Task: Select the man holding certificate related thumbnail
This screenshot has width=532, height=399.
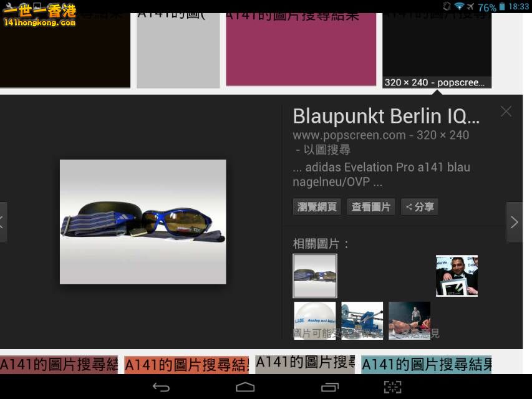Action: [457, 276]
